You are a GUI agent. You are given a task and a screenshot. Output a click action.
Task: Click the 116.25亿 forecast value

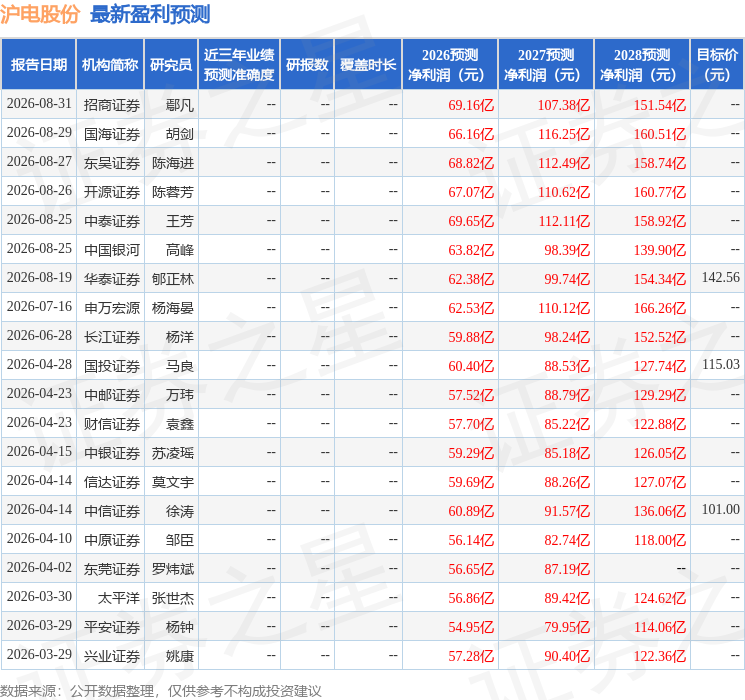coord(564,134)
